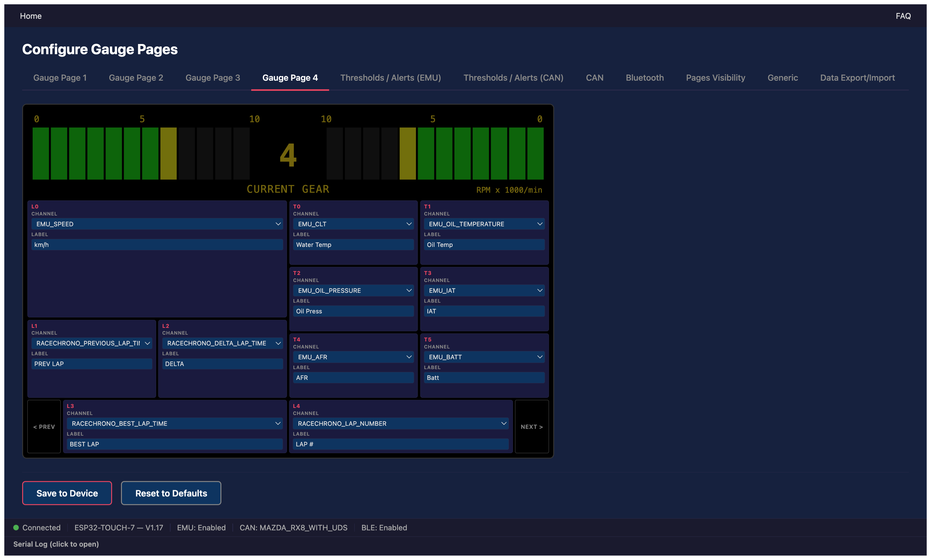Go to the Home link
Screen dimensions: 931x560
coord(31,16)
